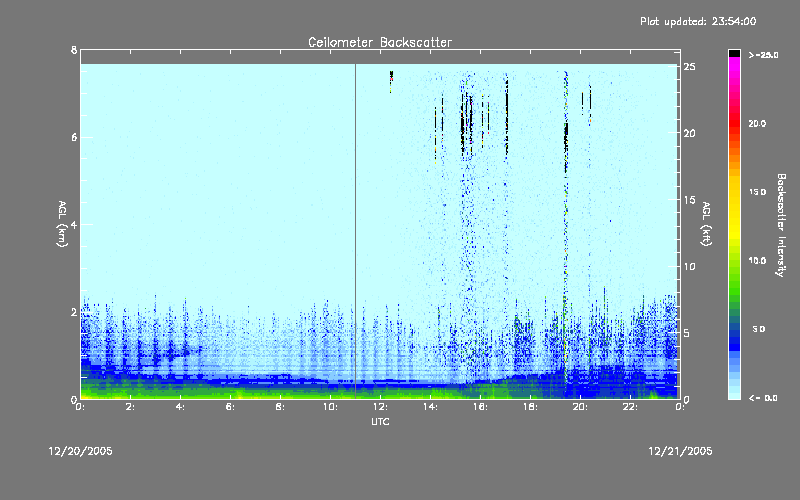Pick the red band of the colorbar
The height and width of the screenshot is (500, 800).
(734, 125)
